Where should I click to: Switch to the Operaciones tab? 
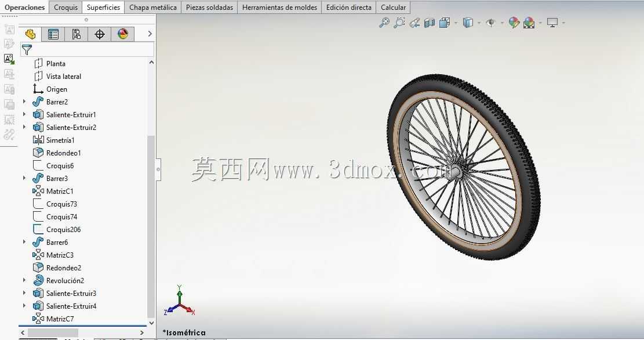[x=25, y=8]
